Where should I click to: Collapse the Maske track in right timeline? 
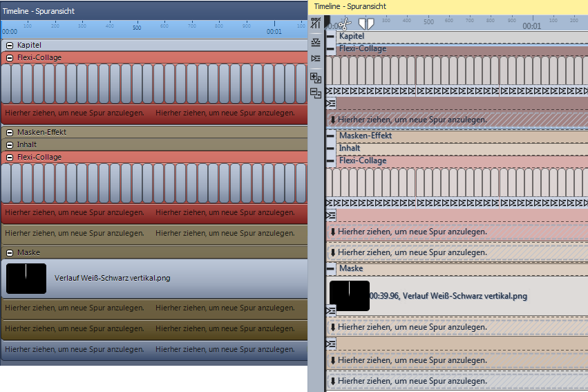click(330, 268)
